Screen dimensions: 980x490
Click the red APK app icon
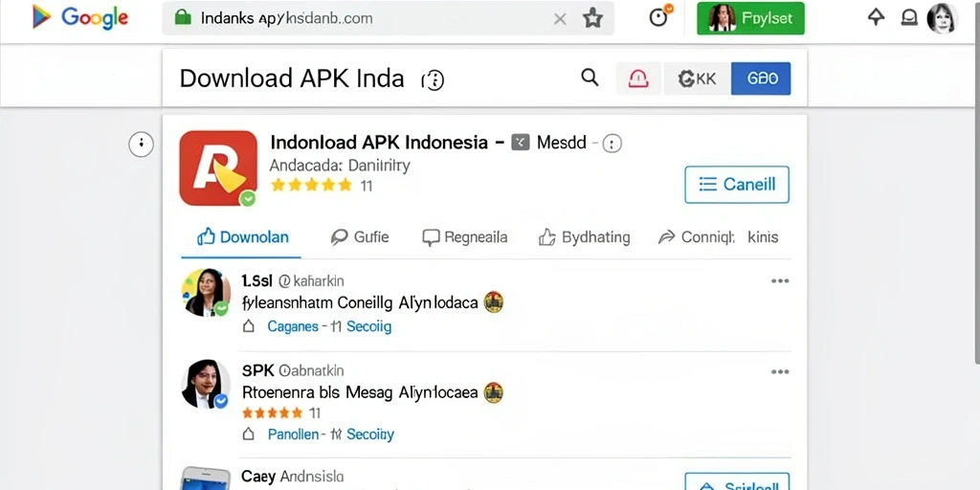(x=218, y=167)
